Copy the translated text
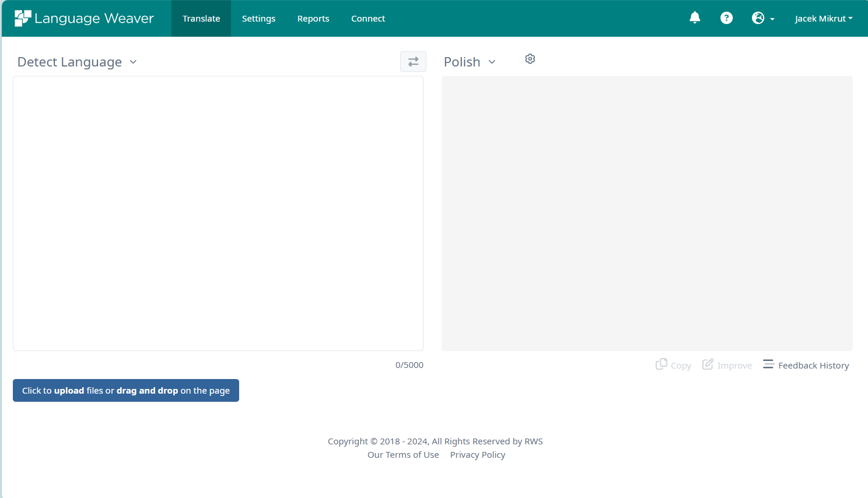The image size is (868, 498). click(x=673, y=365)
